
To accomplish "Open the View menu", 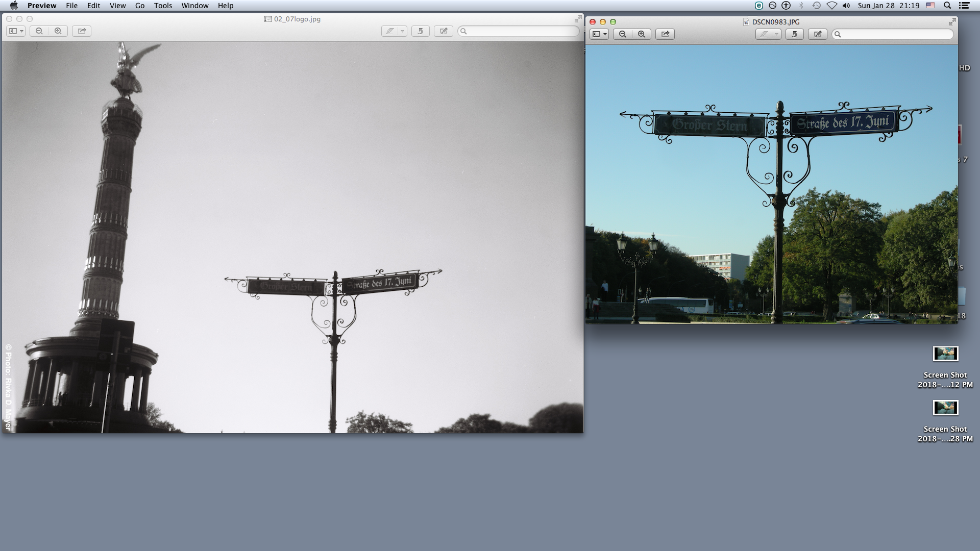I will point(117,6).
